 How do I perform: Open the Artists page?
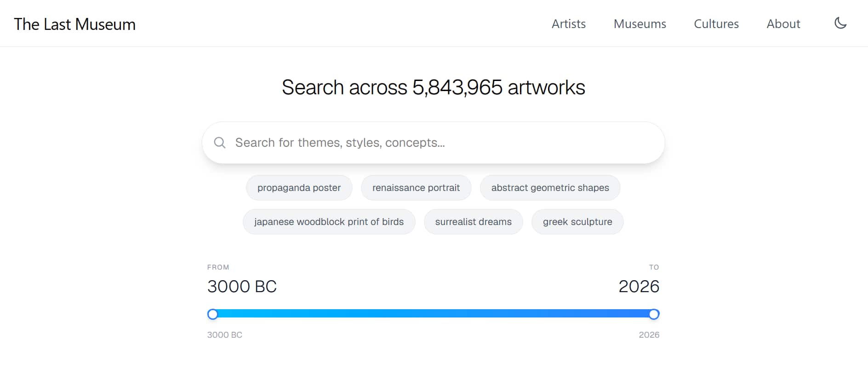(x=569, y=23)
